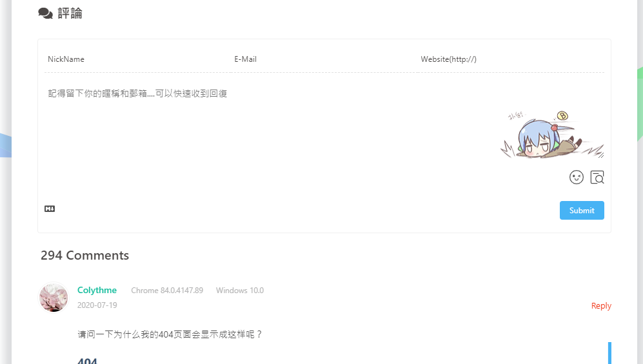Open the emoji picker smiley icon

[576, 177]
